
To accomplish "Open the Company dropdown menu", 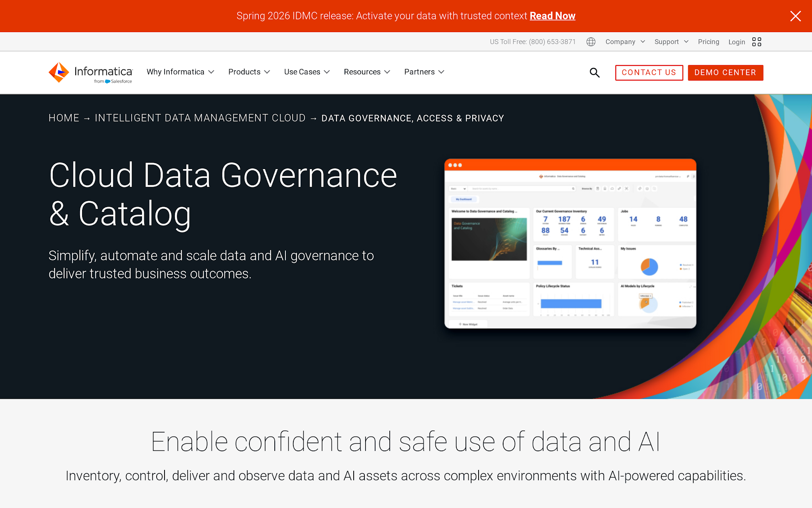I will 625,42.
